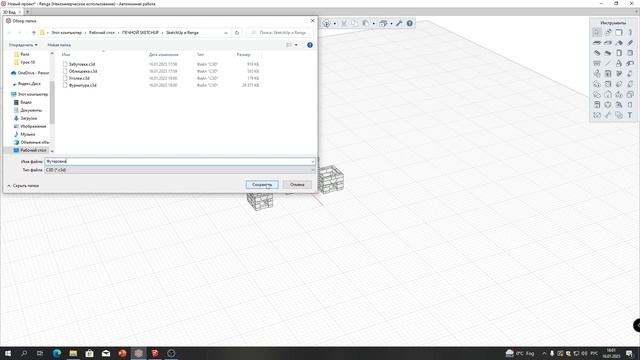Select the Text tool marked T in tools palette

tap(630, 115)
